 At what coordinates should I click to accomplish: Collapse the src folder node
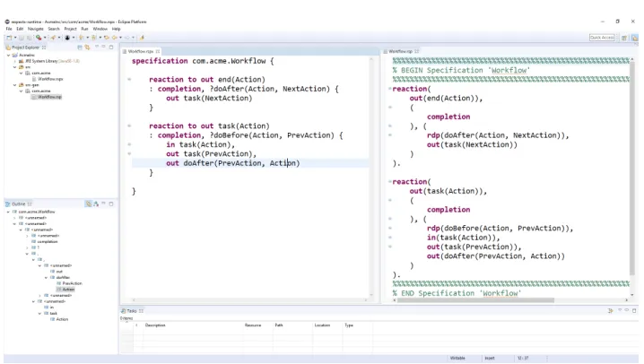(14, 67)
